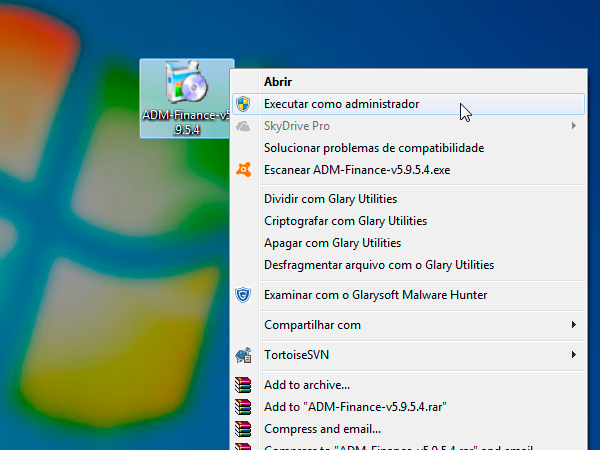
Task: Select Solucionar problemas de compatibilidade
Action: [408, 148]
